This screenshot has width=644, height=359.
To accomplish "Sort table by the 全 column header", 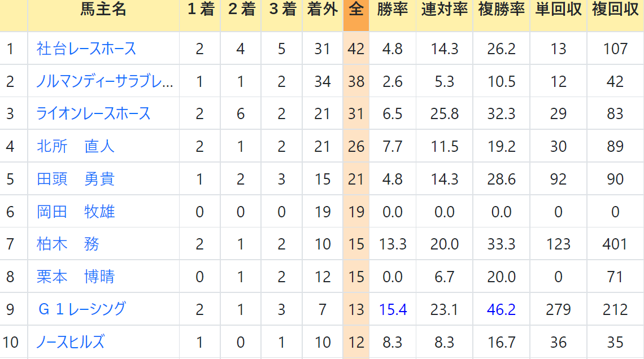I will click(x=356, y=9).
